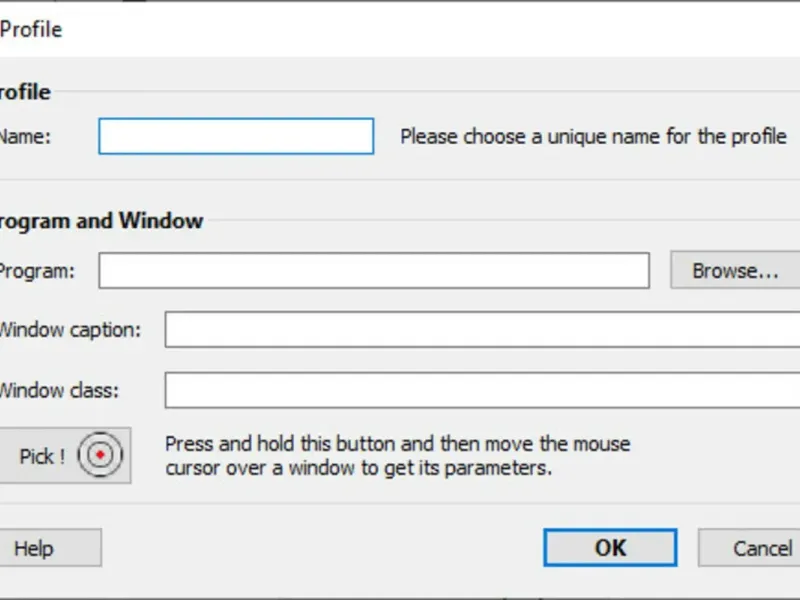Click the Name: label
Image resolution: width=800 pixels, height=600 pixels.
click(x=24, y=137)
